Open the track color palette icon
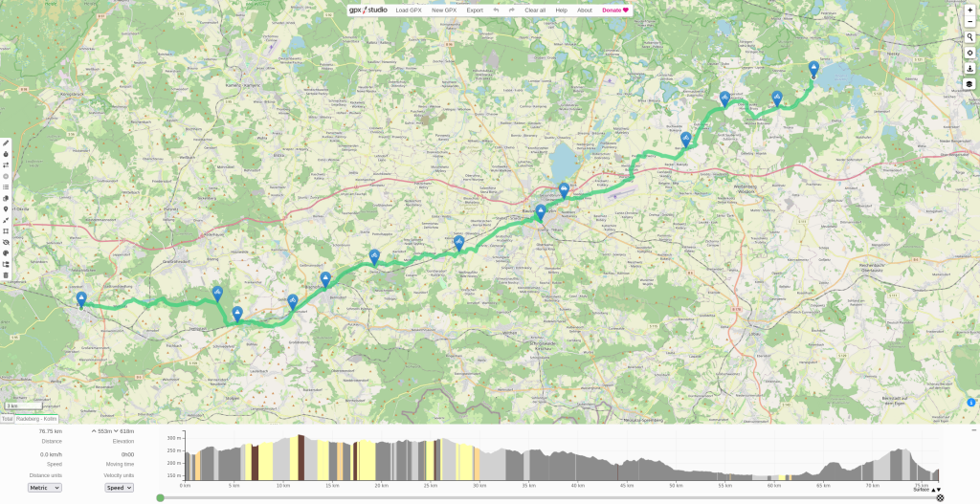Image resolution: width=980 pixels, height=504 pixels. point(6,253)
